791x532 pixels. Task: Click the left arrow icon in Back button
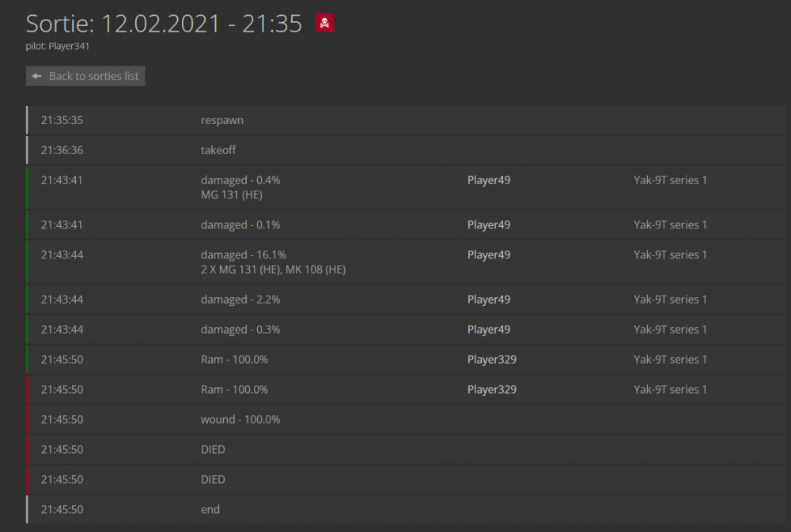pyautogui.click(x=37, y=76)
